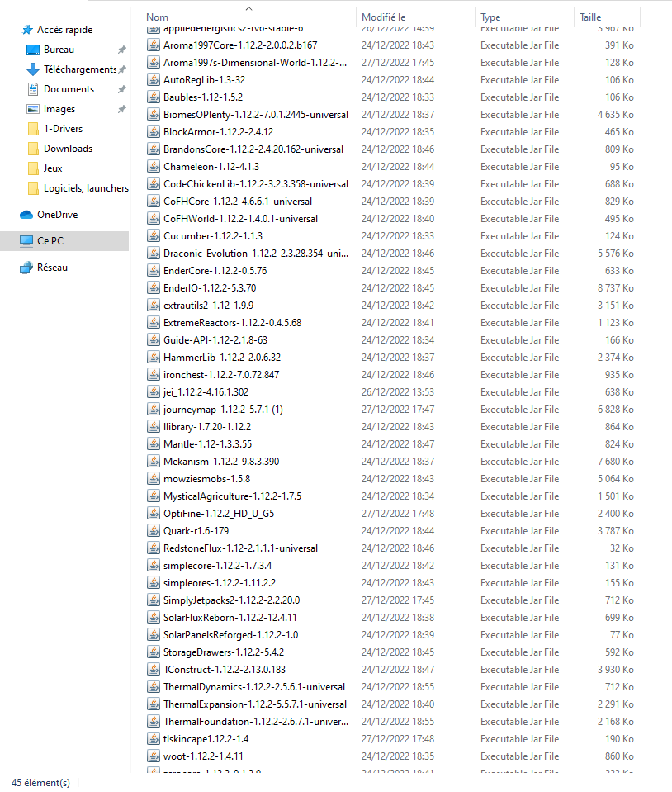672x792 pixels.
Task: Click the OneDrive cloud icon
Action: [26, 215]
